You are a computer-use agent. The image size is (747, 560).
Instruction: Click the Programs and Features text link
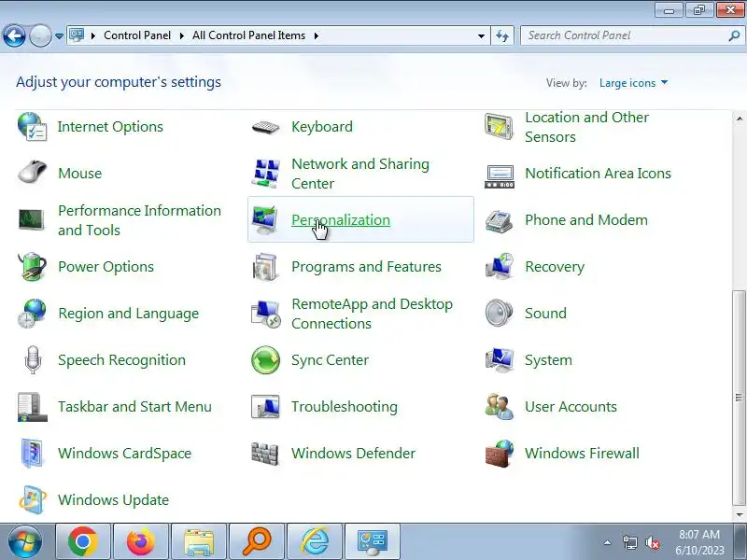tap(366, 267)
